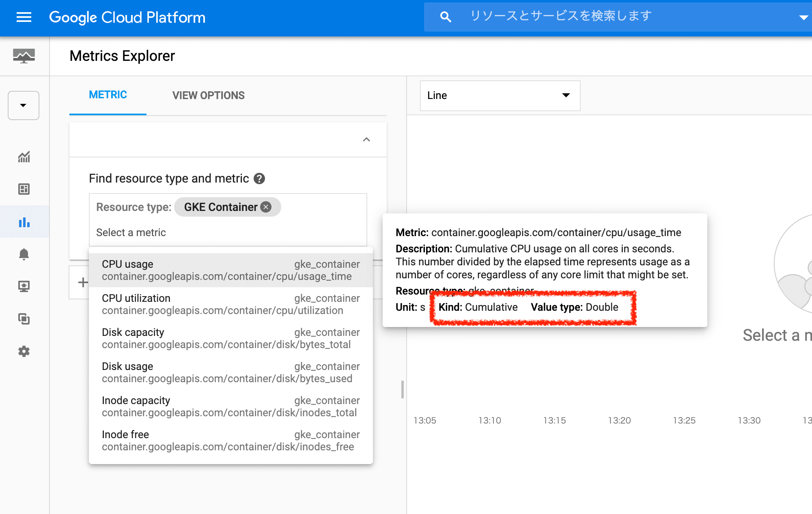Click the search magnifier icon
Viewport: 812px width, 514px height.
click(x=446, y=17)
